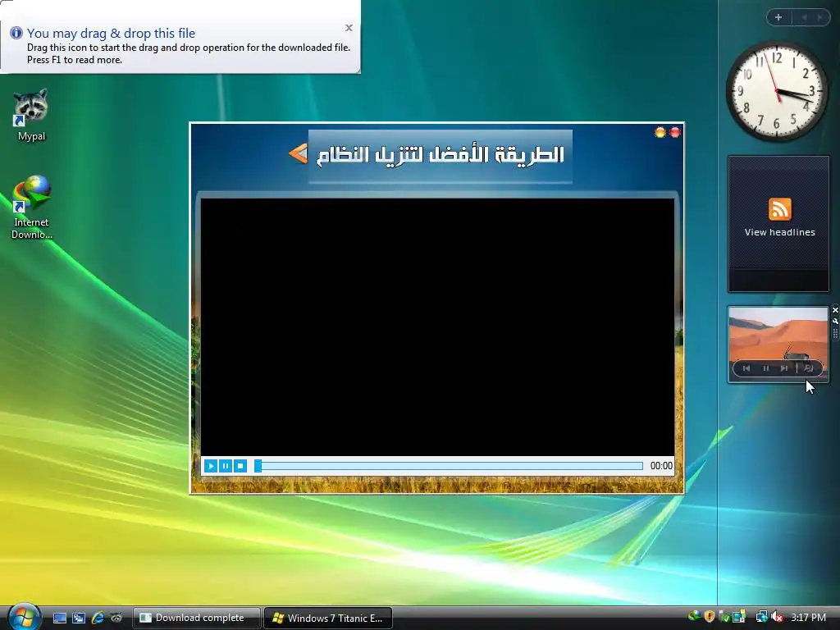Add a gadget with the plus button
840x630 pixels.
click(x=778, y=17)
